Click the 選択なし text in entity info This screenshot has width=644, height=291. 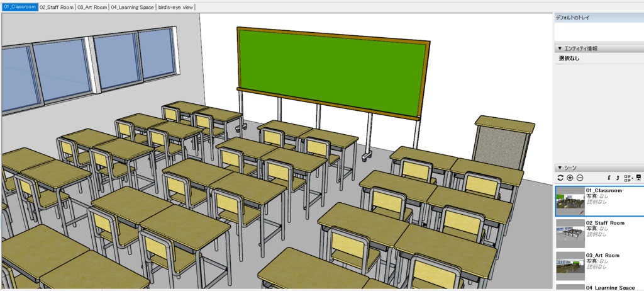(569, 59)
